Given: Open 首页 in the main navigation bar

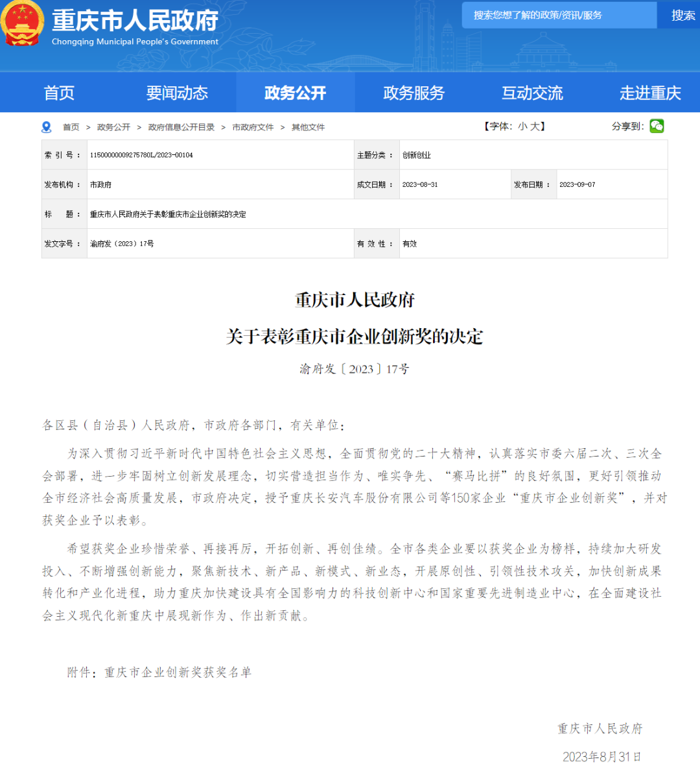Looking at the screenshot, I should (59, 93).
